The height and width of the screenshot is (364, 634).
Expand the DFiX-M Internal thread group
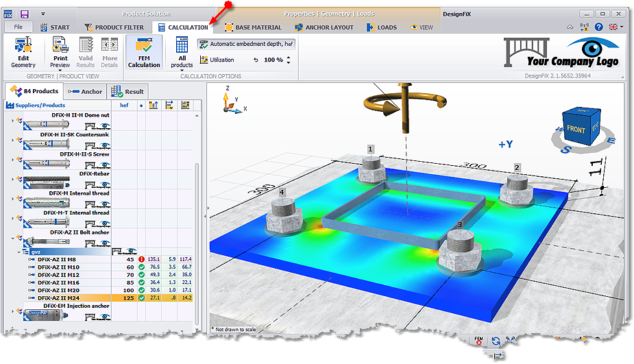(x=12, y=199)
